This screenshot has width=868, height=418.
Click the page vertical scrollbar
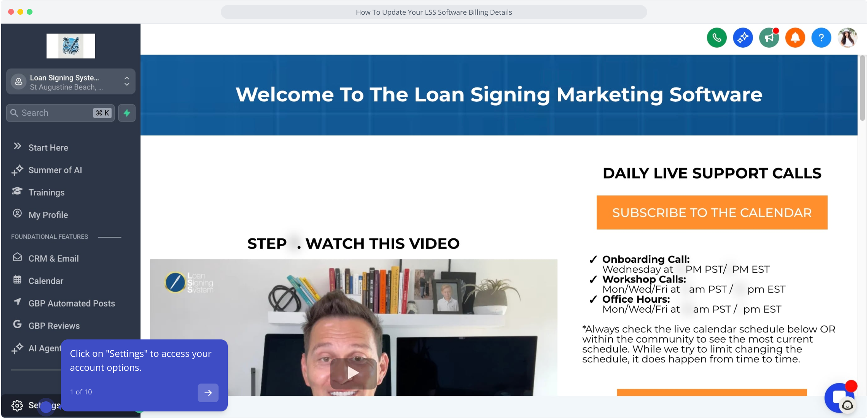click(x=862, y=88)
